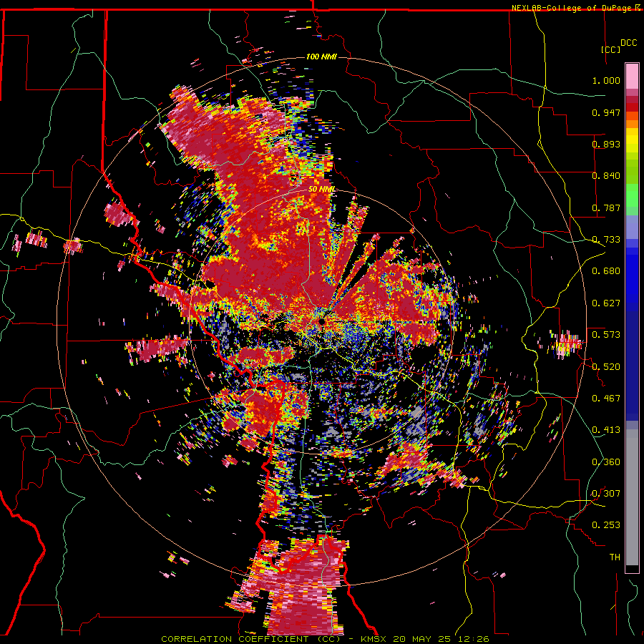Click the 0.573 legend value

(606, 335)
